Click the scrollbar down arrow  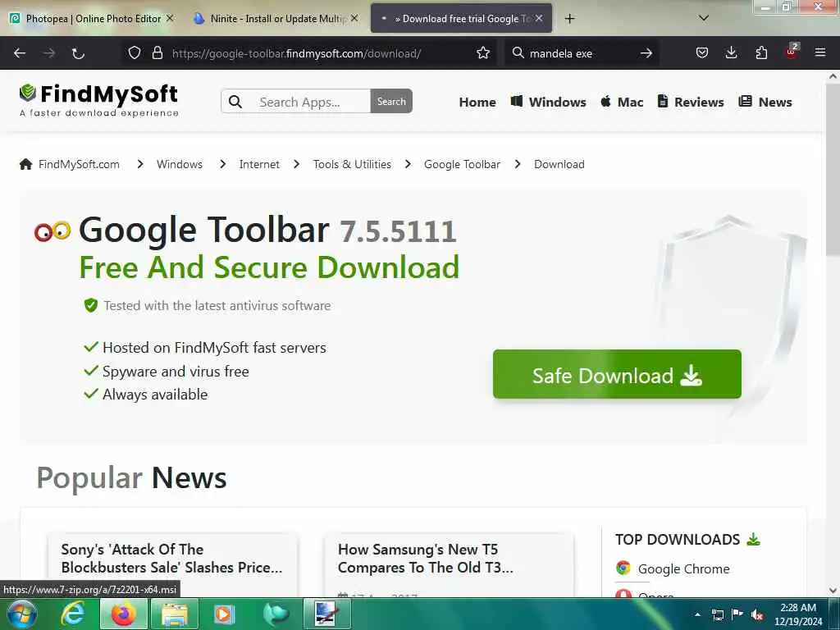coord(833,591)
